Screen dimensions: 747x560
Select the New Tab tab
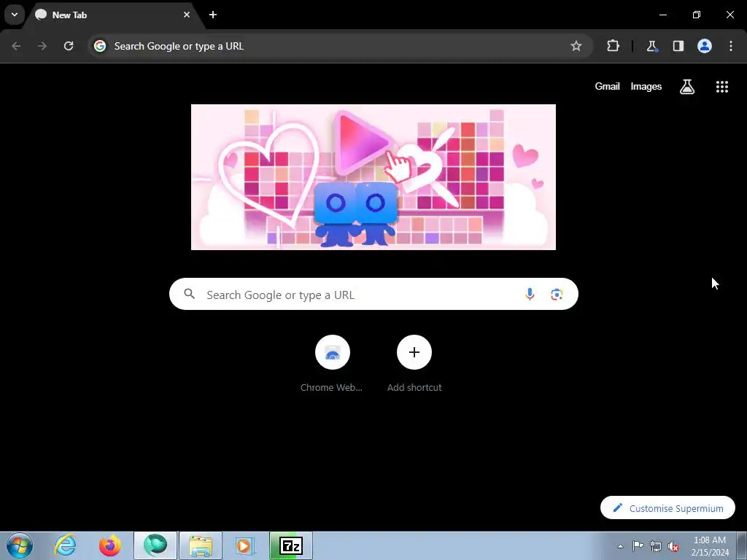112,15
